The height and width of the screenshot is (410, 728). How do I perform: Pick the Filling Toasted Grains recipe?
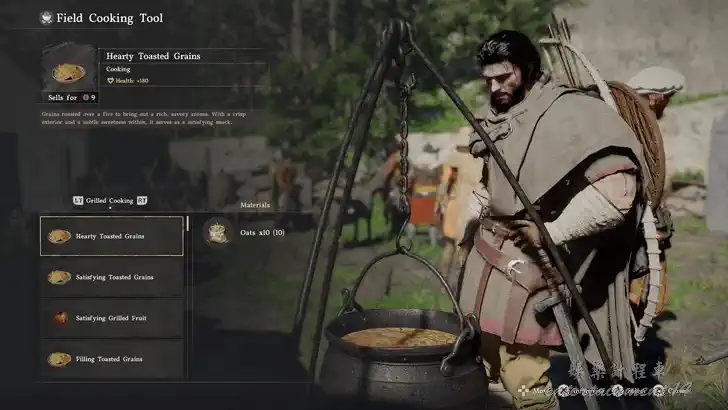(112, 359)
